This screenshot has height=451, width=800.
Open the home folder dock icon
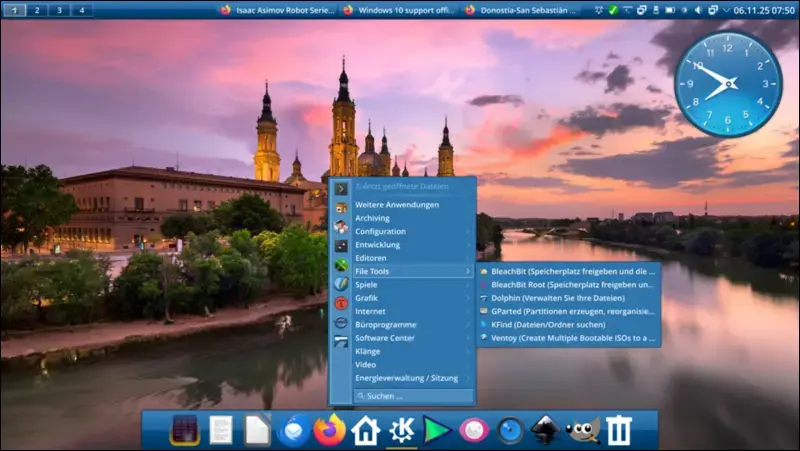(366, 430)
